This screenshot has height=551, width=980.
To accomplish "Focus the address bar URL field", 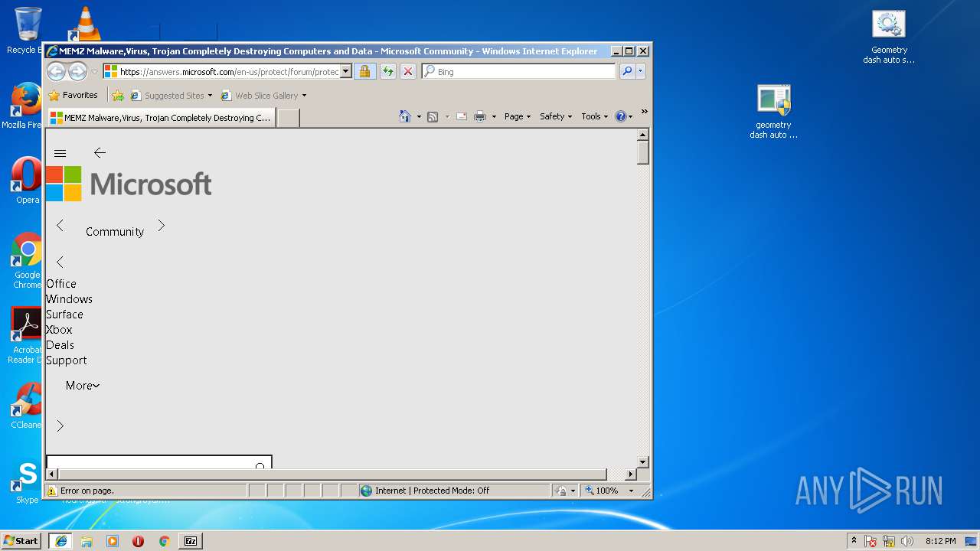I will click(x=228, y=71).
